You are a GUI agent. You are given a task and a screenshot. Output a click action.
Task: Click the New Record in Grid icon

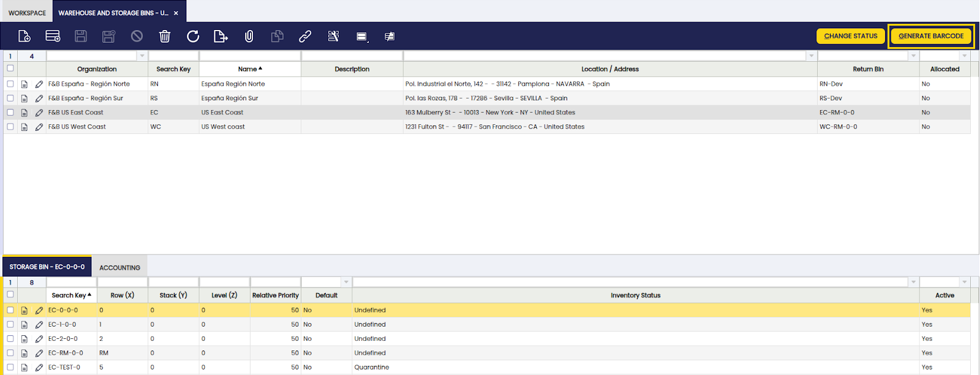(53, 37)
